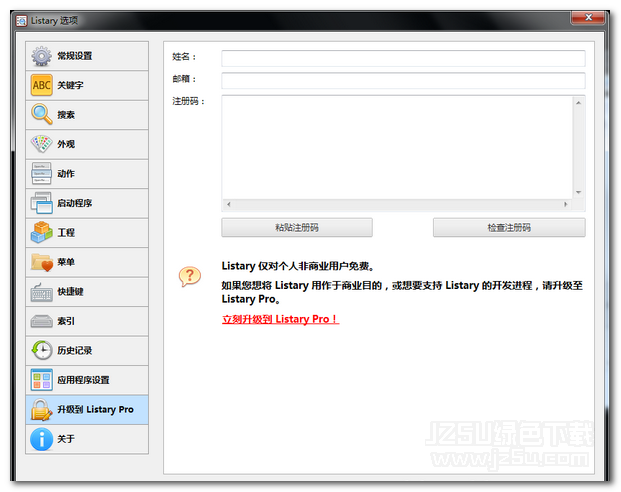Focus the 姓名 input field
Image resolution: width=621 pixels, height=492 pixels.
coord(403,58)
